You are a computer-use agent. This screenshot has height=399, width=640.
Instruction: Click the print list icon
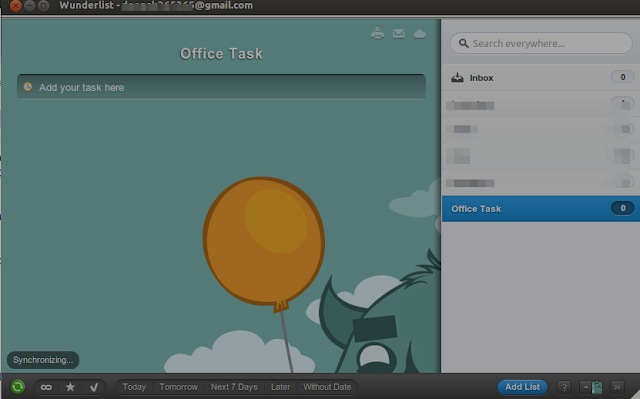click(x=378, y=33)
